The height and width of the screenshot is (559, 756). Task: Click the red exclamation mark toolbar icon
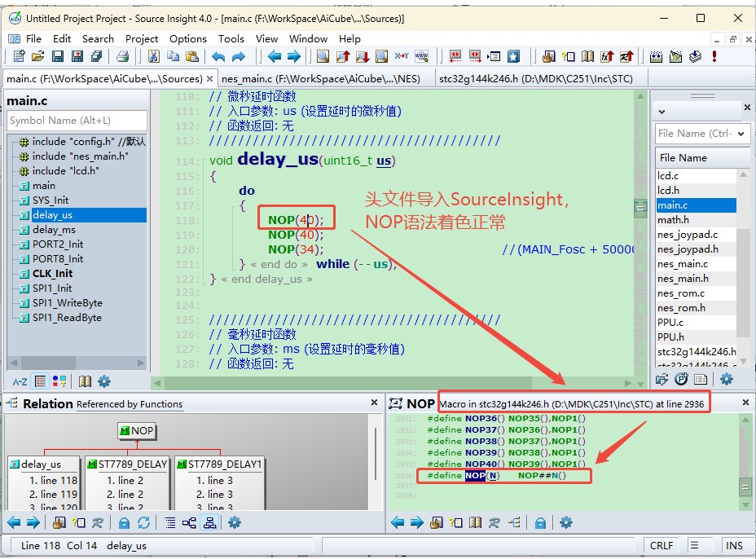tap(714, 56)
